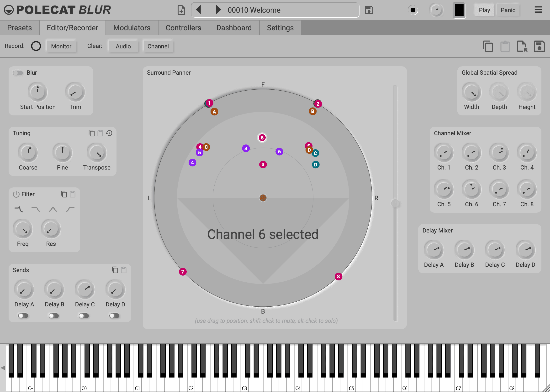Go to the next preset arrow
The height and width of the screenshot is (392, 550).
(x=218, y=10)
